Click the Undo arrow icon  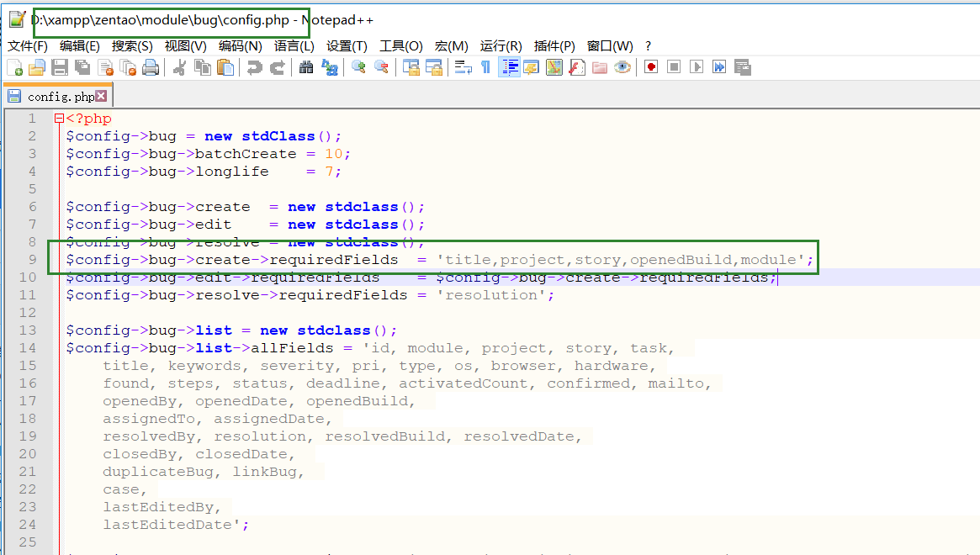(254, 67)
